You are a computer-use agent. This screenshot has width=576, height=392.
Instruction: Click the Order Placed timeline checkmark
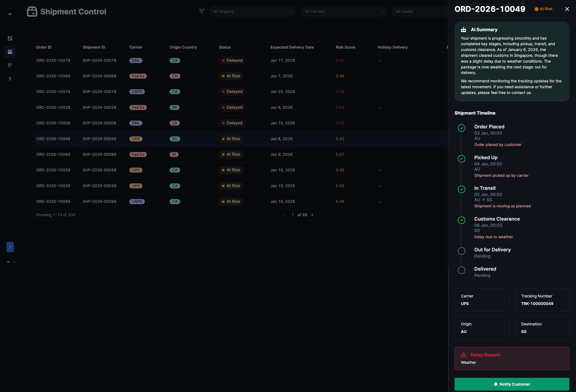pos(461,128)
